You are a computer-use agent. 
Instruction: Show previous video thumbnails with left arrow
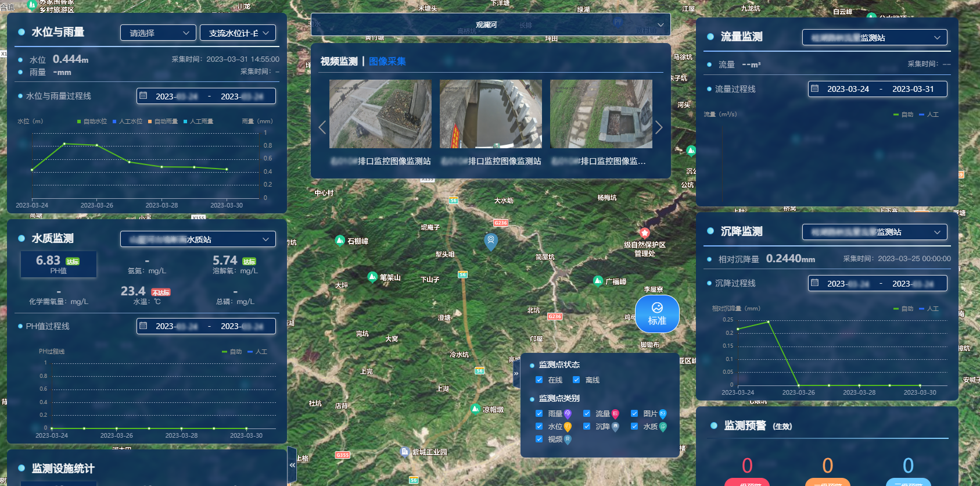(322, 128)
